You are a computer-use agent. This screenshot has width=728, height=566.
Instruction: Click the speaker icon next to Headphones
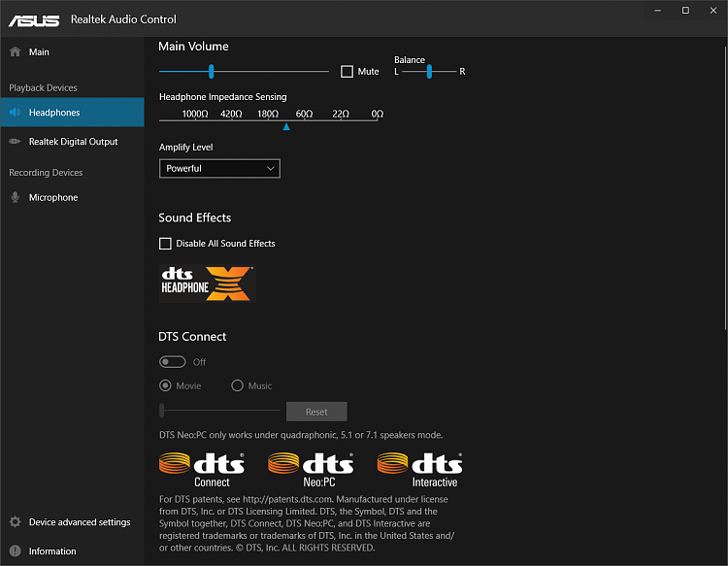click(x=15, y=112)
